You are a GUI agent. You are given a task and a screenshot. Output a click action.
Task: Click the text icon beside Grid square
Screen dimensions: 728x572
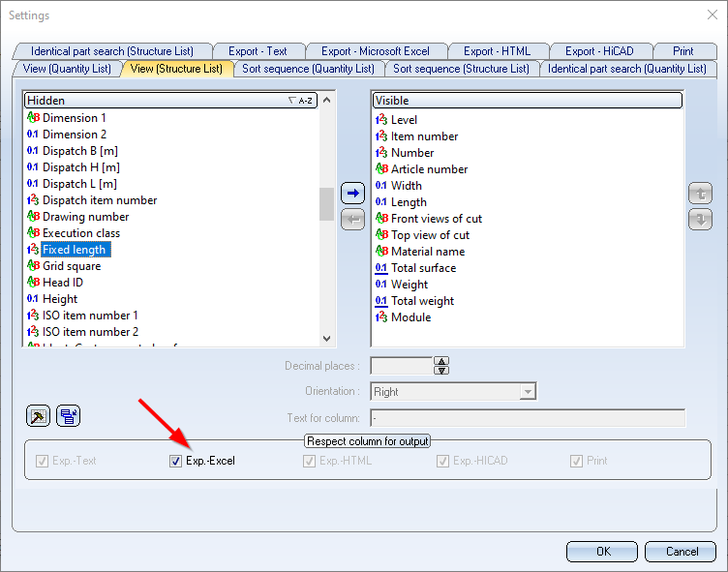[33, 265]
